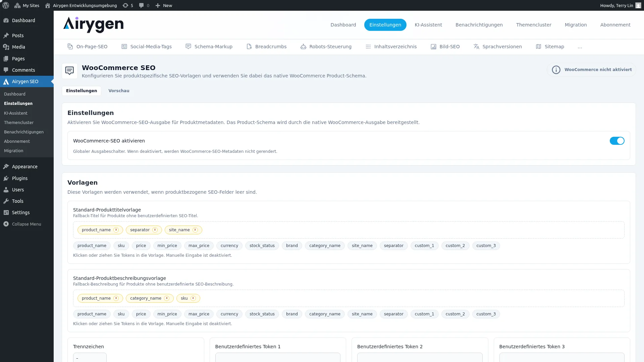Remove sku token from description template
Image resolution: width=644 pixels, height=362 pixels.
coord(193,298)
